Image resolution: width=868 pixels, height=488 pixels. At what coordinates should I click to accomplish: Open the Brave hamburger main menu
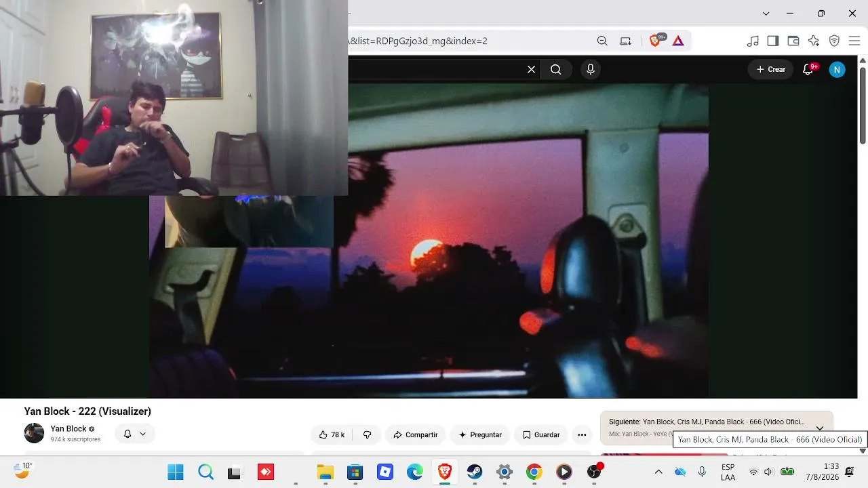[854, 41]
